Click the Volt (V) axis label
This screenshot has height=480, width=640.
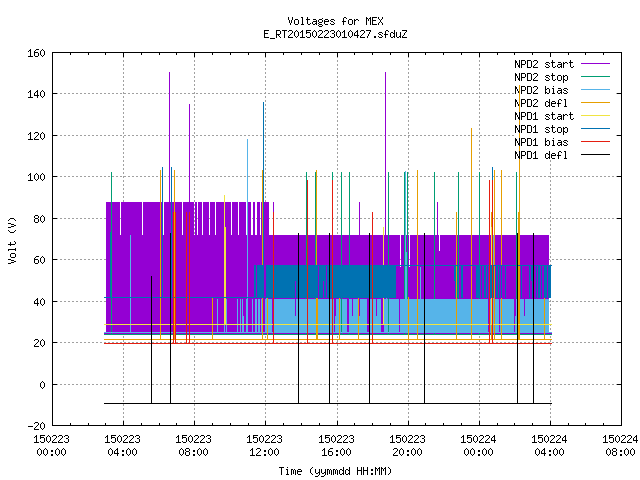tap(13, 240)
